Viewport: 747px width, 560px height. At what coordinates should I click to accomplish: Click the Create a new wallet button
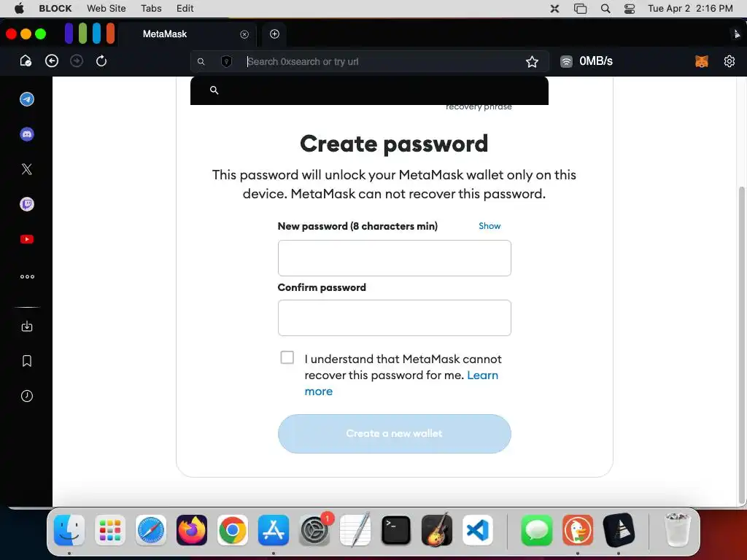394,433
